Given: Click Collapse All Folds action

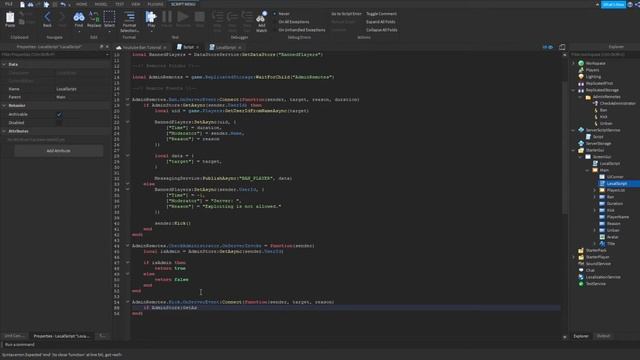Looking at the screenshot, I should pos(381,30).
